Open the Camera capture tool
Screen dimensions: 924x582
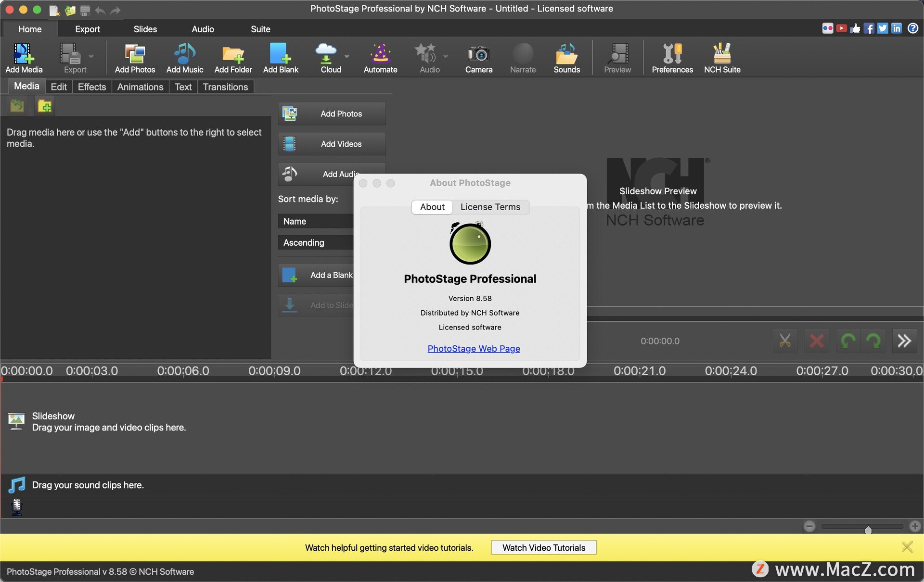point(478,58)
